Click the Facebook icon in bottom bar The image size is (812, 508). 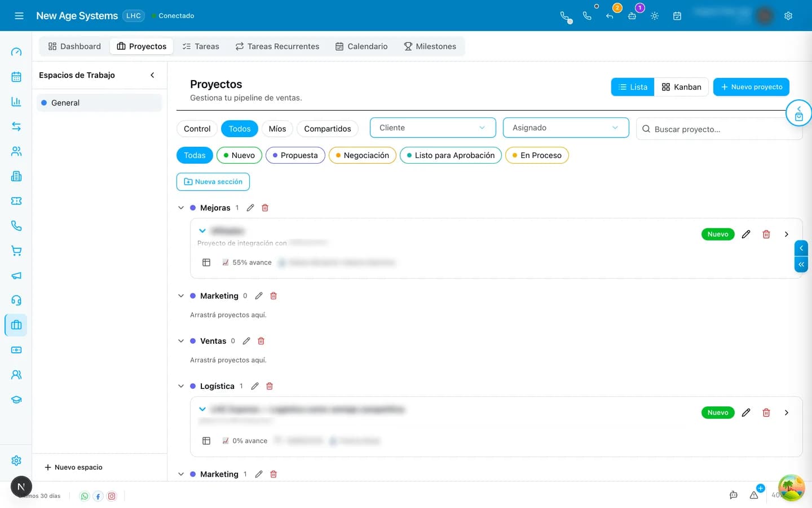coord(98,496)
